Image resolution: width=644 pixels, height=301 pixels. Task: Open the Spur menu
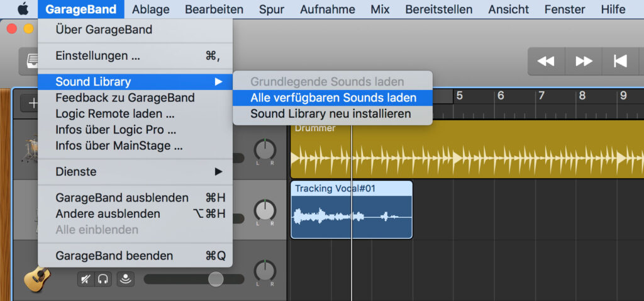tap(272, 9)
